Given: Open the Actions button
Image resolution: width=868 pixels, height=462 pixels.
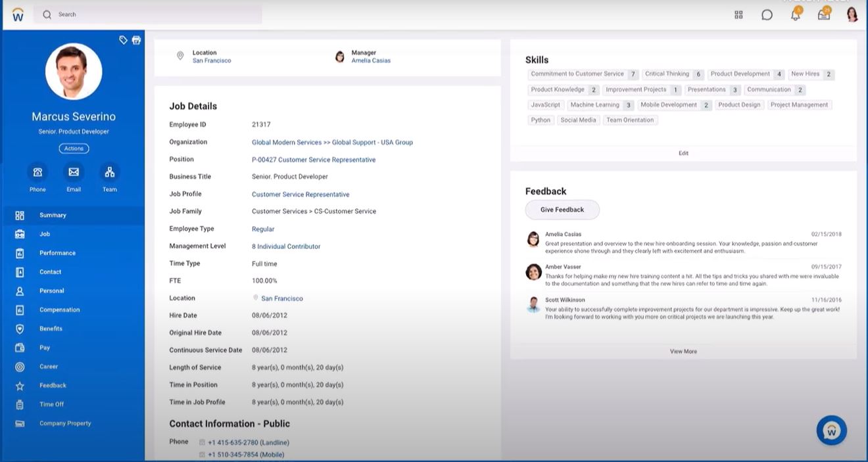Looking at the screenshot, I should pyautogui.click(x=74, y=149).
